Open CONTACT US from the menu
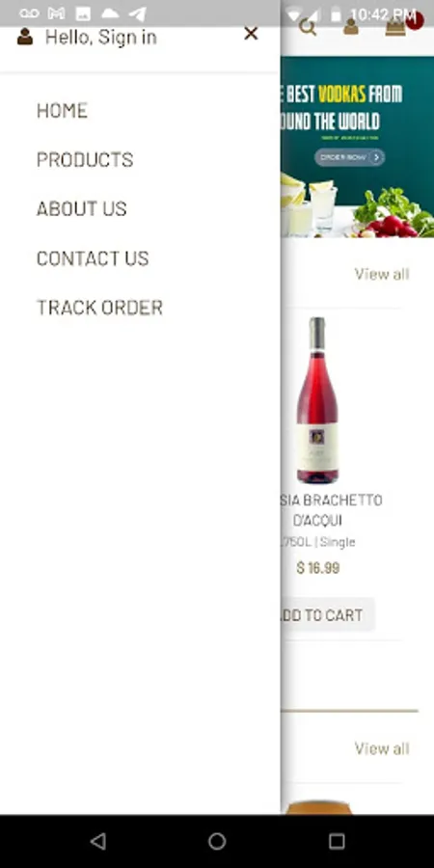434x868 pixels. point(93,258)
